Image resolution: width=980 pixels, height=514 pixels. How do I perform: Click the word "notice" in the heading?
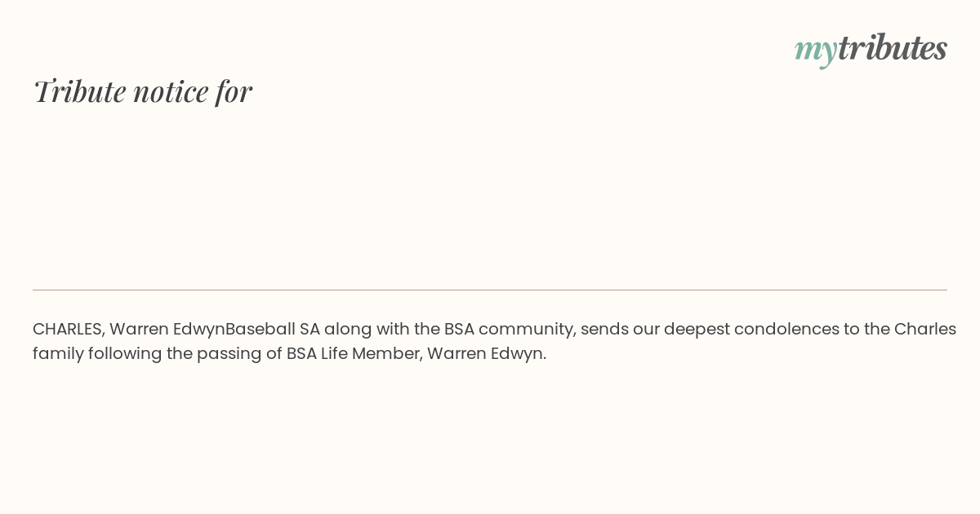click(171, 91)
